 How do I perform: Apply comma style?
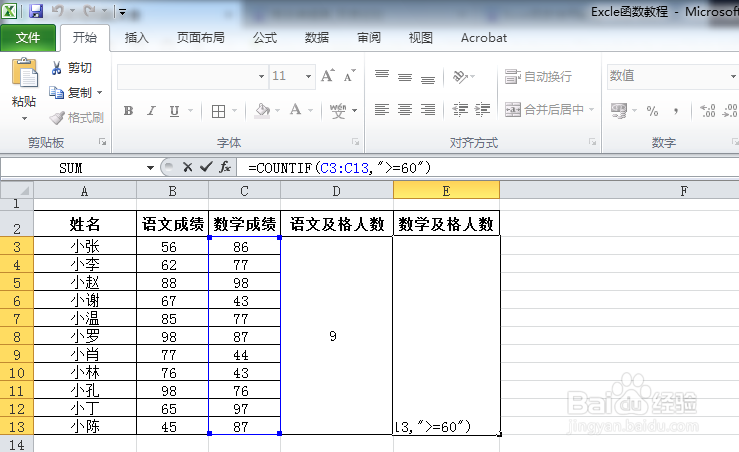pos(676,111)
